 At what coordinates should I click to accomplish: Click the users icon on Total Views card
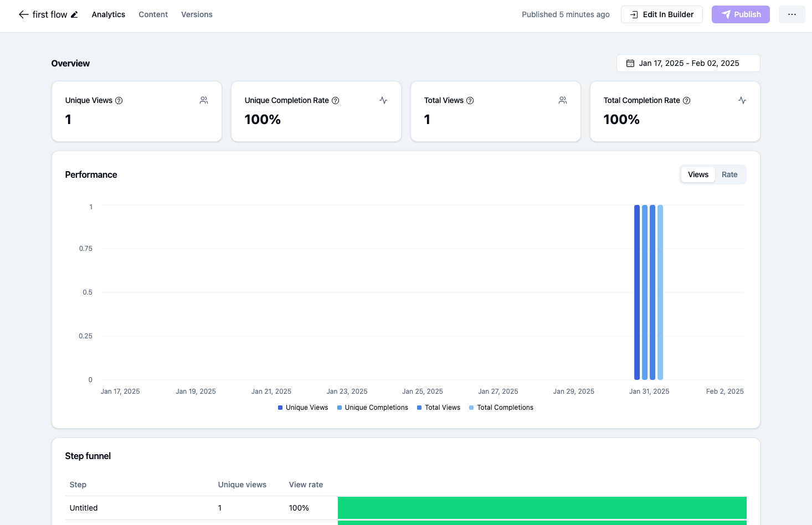563,100
